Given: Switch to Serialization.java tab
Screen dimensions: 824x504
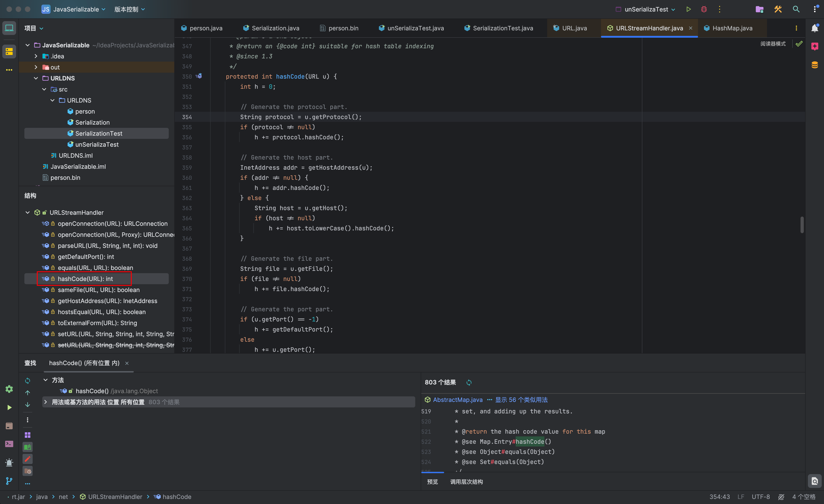Looking at the screenshot, I should (x=271, y=28).
